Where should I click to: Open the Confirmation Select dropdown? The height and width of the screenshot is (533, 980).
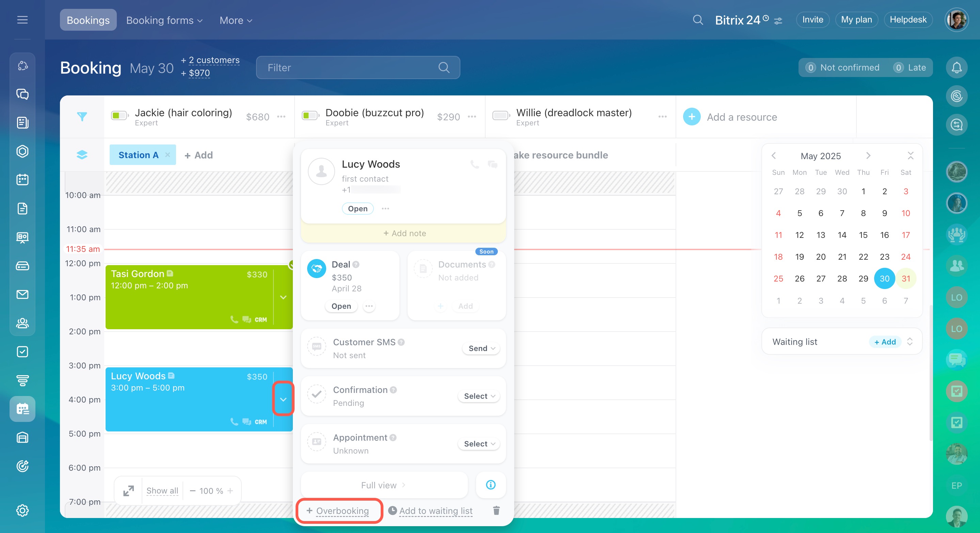[x=479, y=396]
